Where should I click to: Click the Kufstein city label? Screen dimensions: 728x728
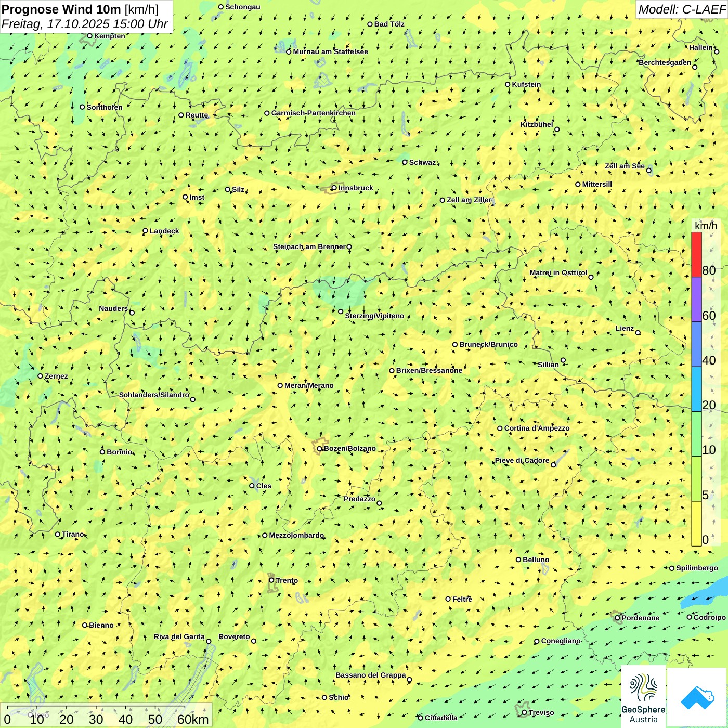click(526, 84)
